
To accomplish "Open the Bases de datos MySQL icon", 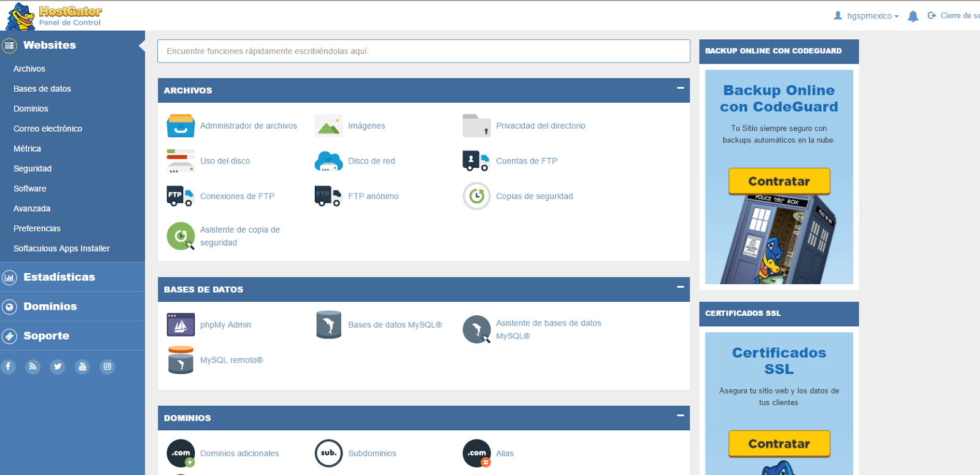I will point(329,324).
